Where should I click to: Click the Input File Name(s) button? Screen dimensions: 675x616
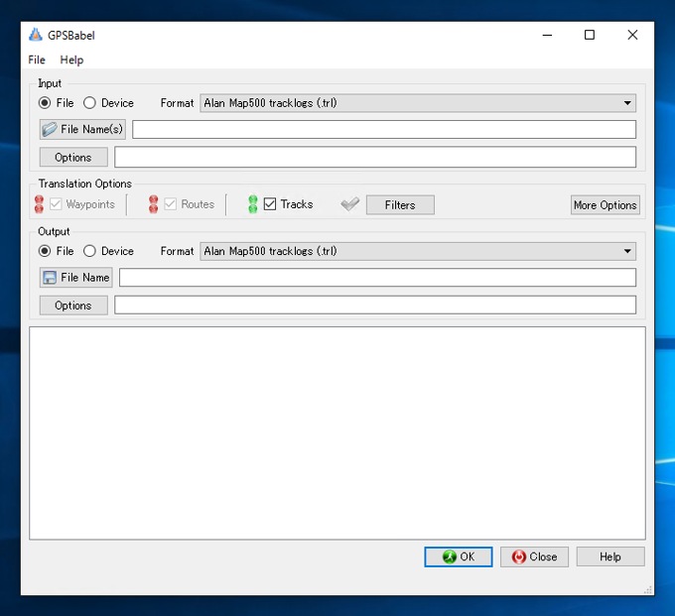tap(82, 130)
